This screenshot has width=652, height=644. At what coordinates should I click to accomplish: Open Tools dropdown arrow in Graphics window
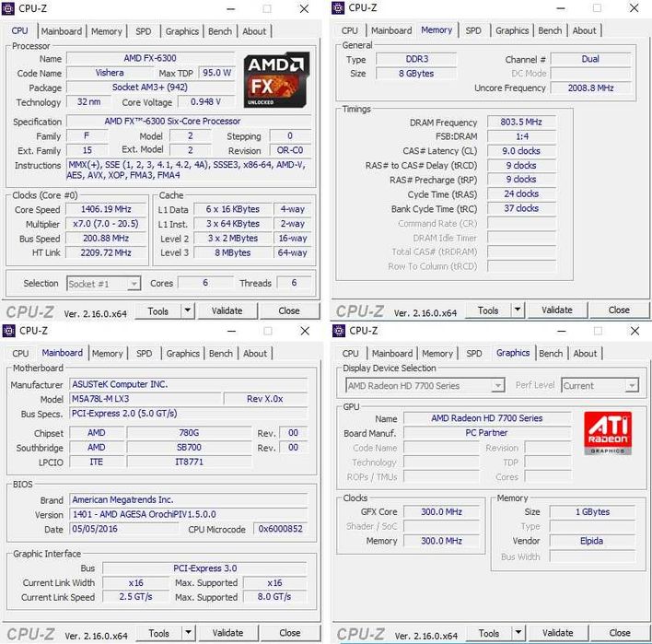pyautogui.click(x=518, y=633)
